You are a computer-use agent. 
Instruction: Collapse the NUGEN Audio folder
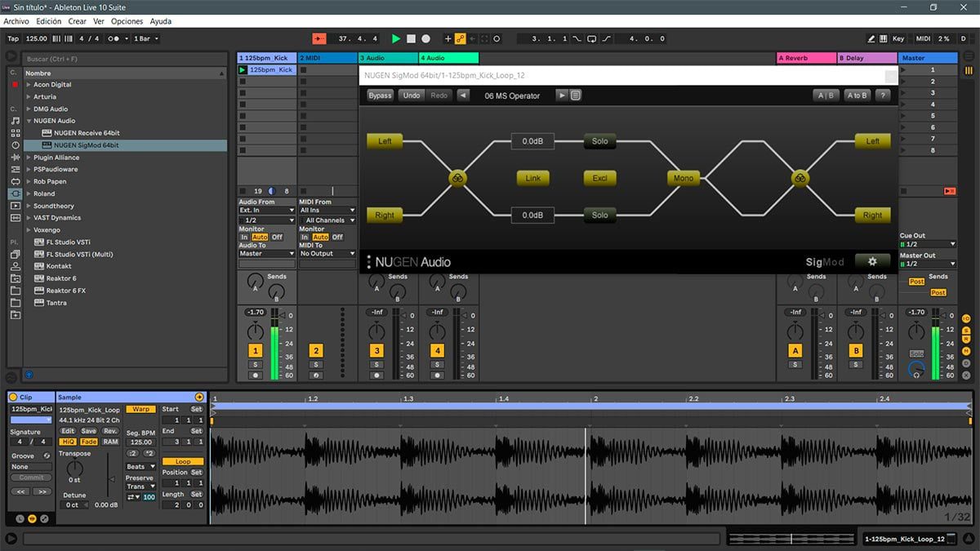click(x=29, y=121)
